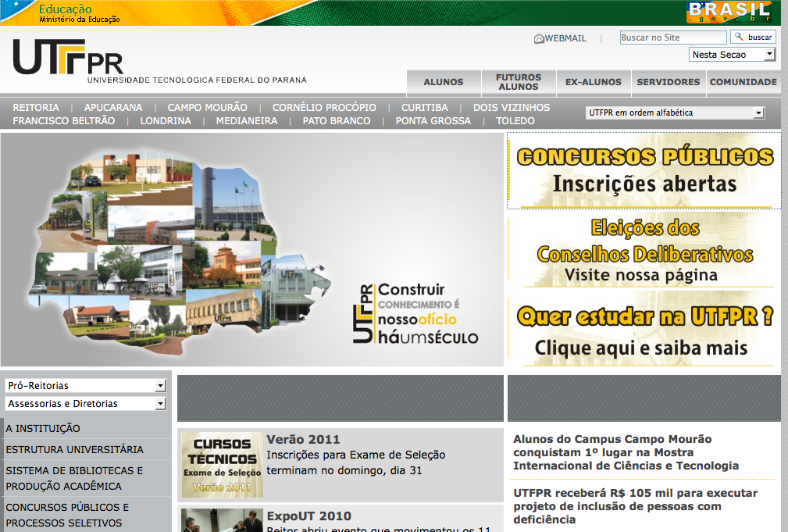
Task: Click the Quer estudar na UTFPR banner
Action: [x=644, y=330]
